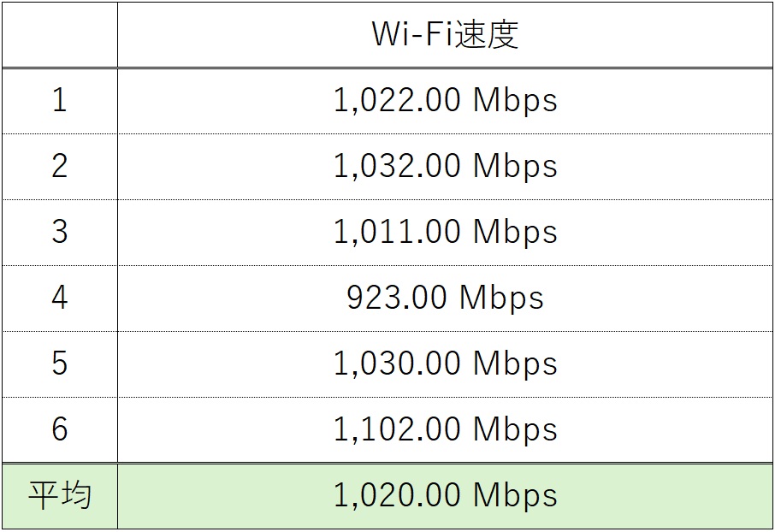Click the green 平均 label cell

pyautogui.click(x=59, y=496)
